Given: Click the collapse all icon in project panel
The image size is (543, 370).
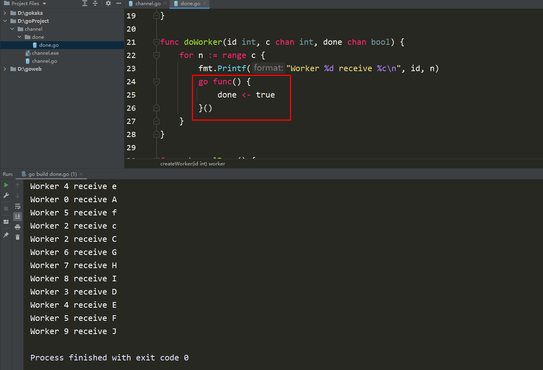Looking at the screenshot, I should point(95,3).
